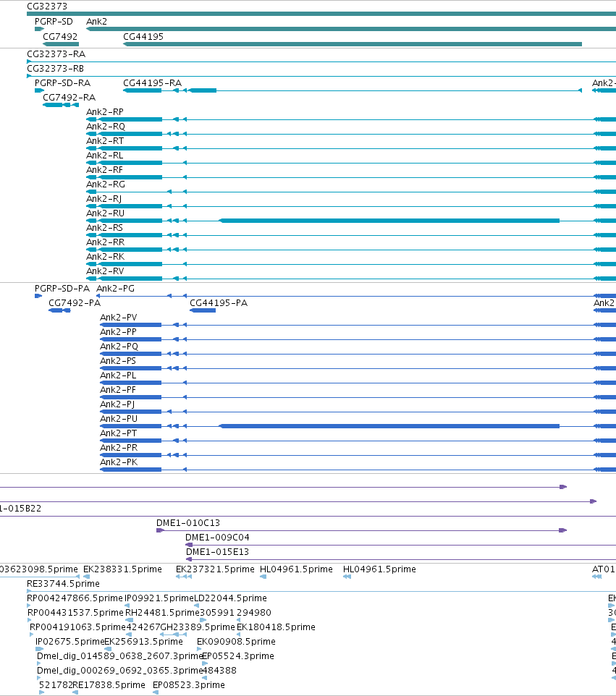The height and width of the screenshot is (696, 616).
Task: Click EST label EK256913.5prime
Action: [x=144, y=642]
